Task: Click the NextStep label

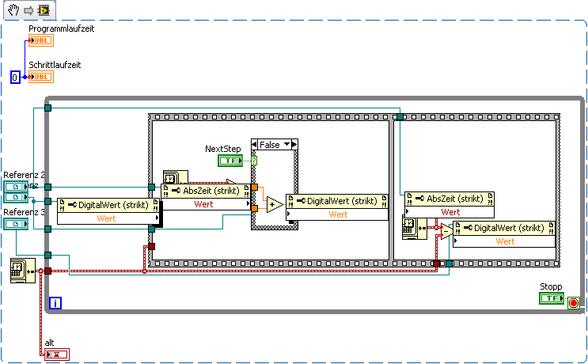Action: [222, 149]
